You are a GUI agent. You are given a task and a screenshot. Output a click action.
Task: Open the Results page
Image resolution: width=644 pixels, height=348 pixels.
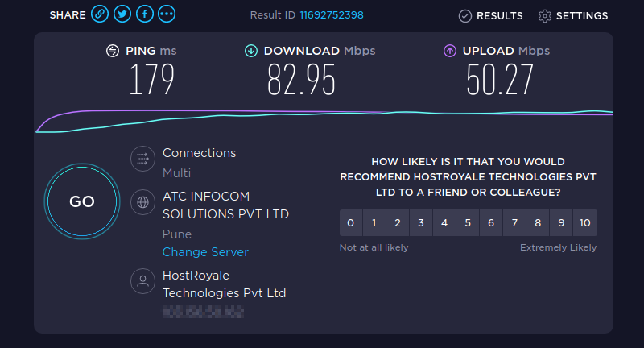(490, 16)
